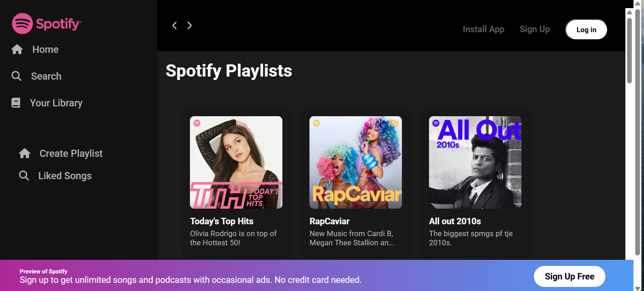Click the inner scrollbar thumb
The image size is (644, 291).
629,50
